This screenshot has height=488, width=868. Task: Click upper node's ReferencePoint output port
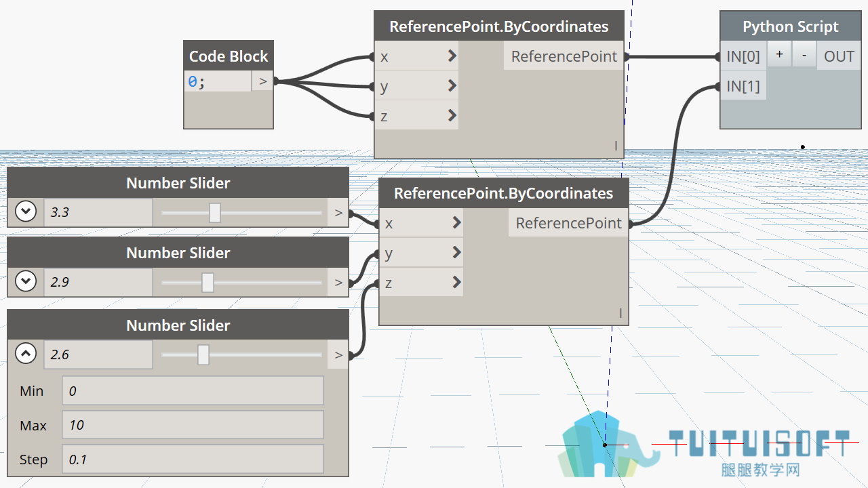coord(564,56)
